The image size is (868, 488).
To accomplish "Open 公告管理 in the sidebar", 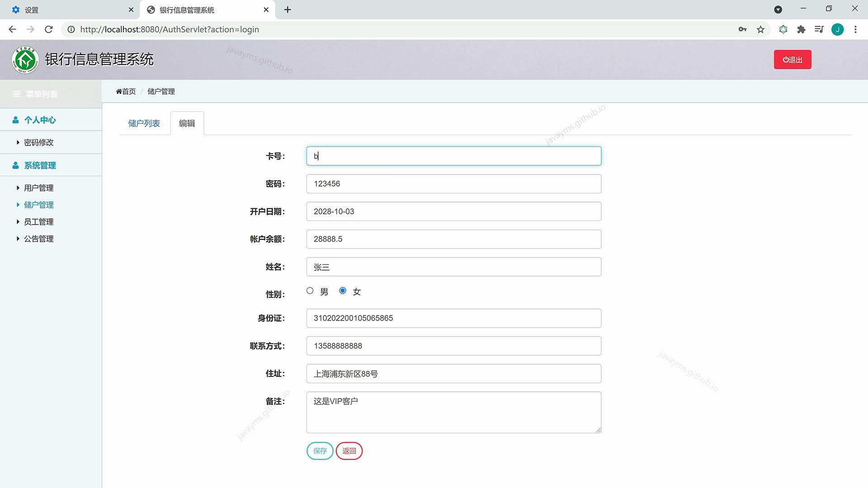I will [38, 239].
